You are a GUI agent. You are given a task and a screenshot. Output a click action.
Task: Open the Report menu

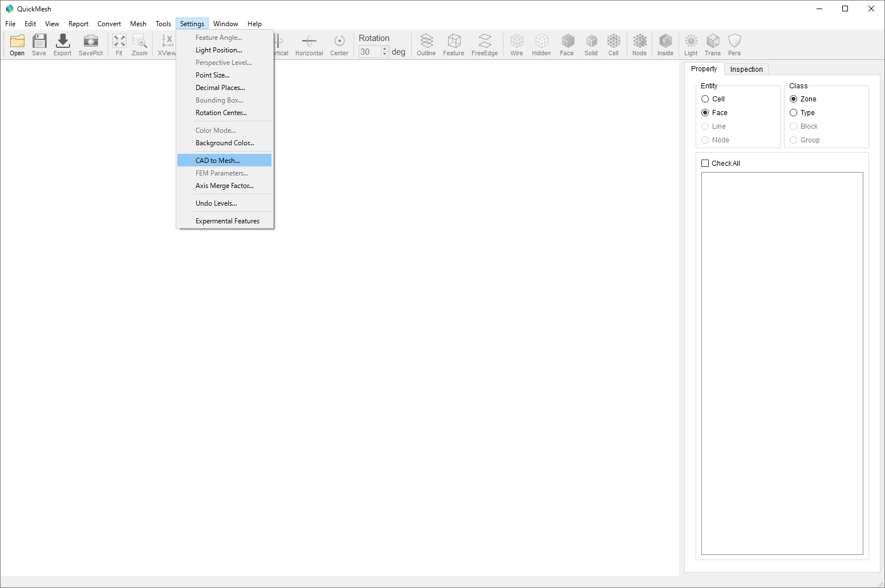pos(78,24)
